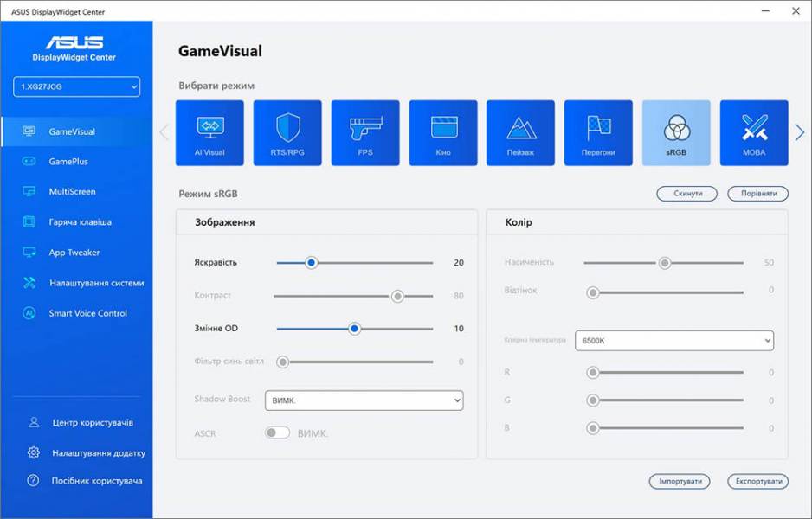Minimize the DisplayWidget Center window
Viewport: 812px width, 519px height.
point(765,11)
